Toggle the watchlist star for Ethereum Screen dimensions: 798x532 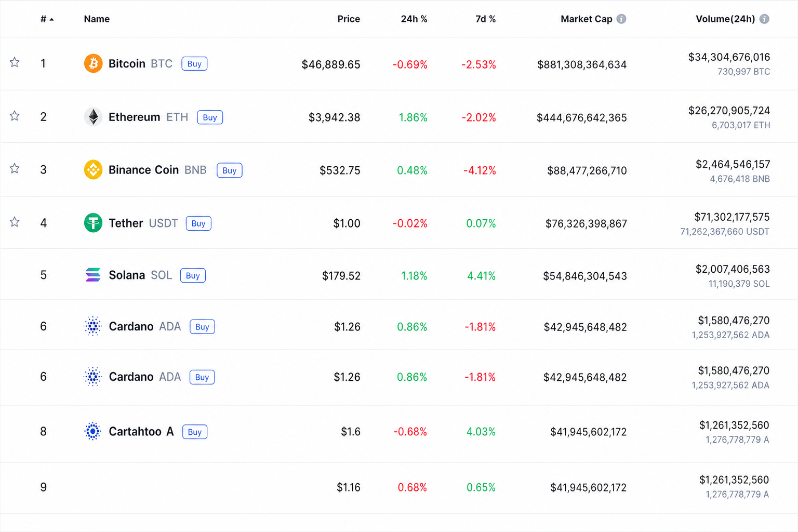(x=15, y=116)
